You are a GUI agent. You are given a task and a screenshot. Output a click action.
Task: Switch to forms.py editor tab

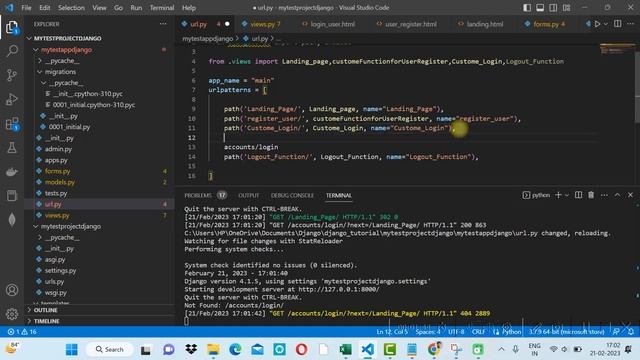coord(546,24)
